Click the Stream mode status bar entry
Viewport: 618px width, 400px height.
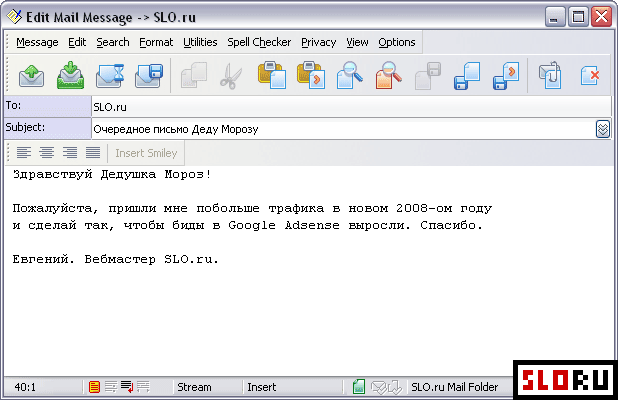pyautogui.click(x=194, y=387)
